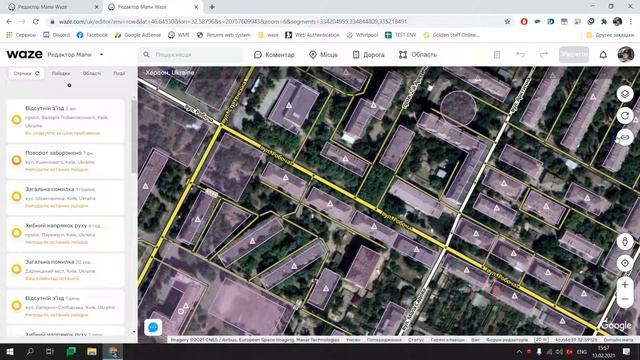
Task: Click the magnifier icon in search box
Action: (146, 54)
